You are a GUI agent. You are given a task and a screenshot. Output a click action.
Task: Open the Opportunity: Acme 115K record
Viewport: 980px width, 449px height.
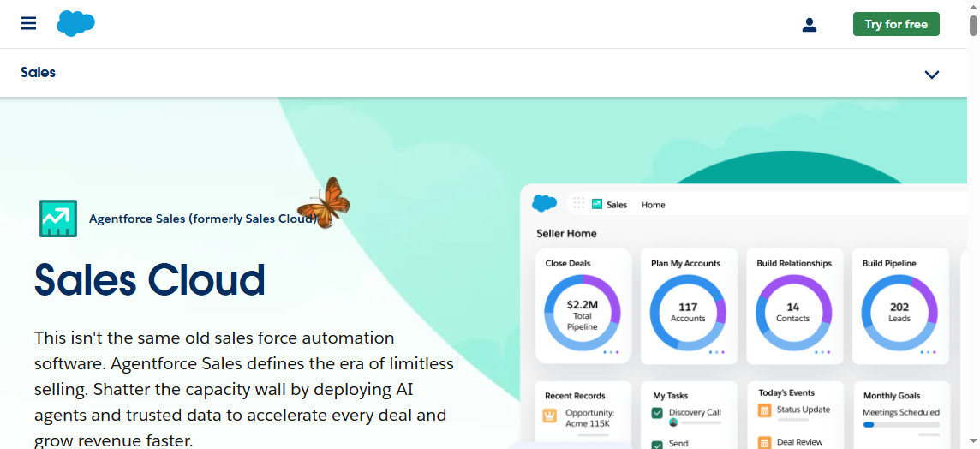(590, 418)
